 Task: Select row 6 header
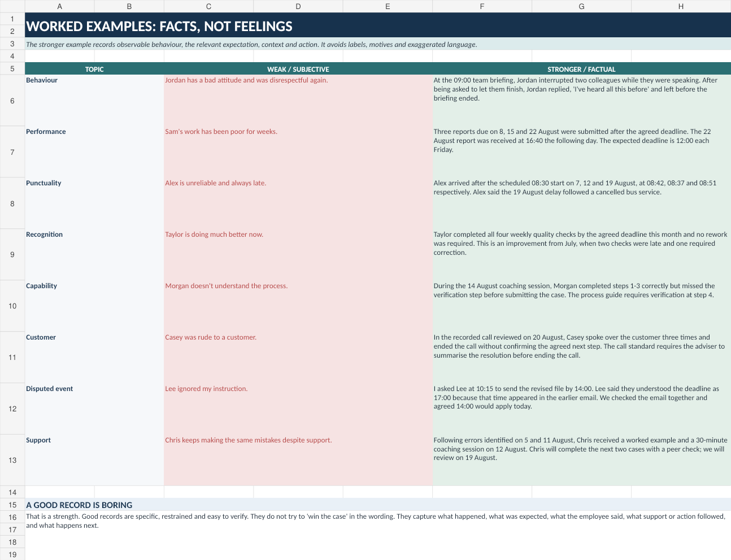12,101
